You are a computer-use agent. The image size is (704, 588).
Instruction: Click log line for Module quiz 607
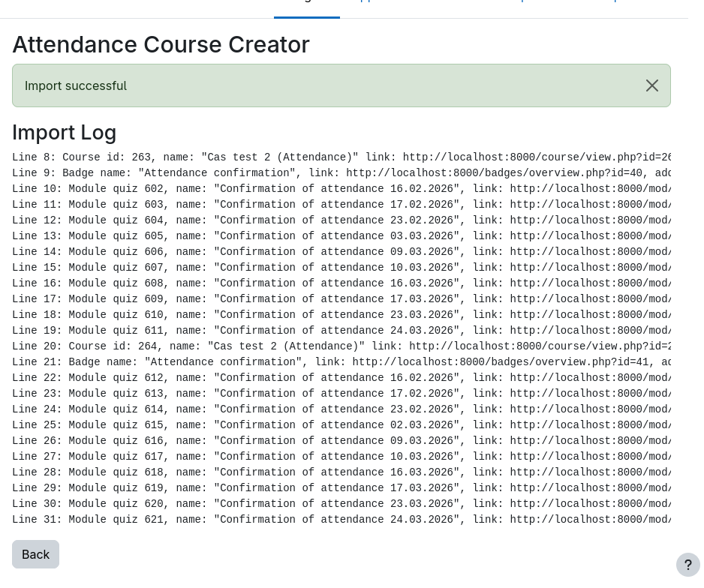tap(341, 267)
